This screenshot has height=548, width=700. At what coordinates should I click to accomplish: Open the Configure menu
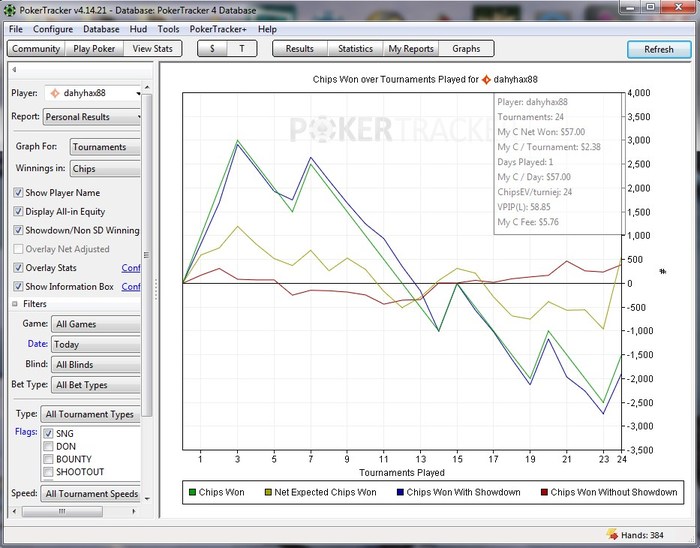tap(53, 29)
